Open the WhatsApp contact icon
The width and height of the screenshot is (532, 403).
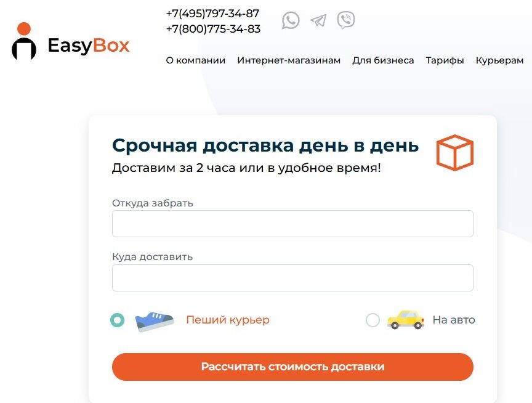coord(291,20)
